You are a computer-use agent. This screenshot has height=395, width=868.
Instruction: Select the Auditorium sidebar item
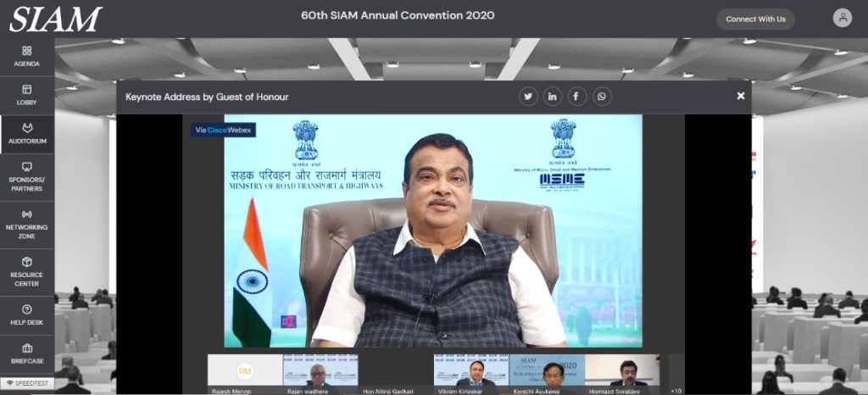coord(26,134)
